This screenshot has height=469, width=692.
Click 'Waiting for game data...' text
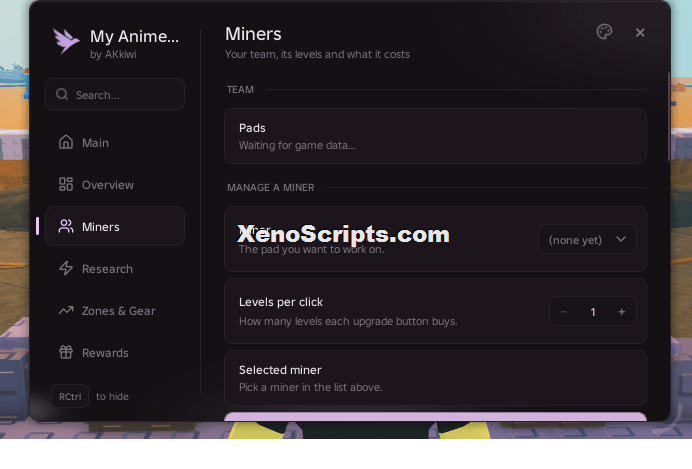[x=297, y=145]
